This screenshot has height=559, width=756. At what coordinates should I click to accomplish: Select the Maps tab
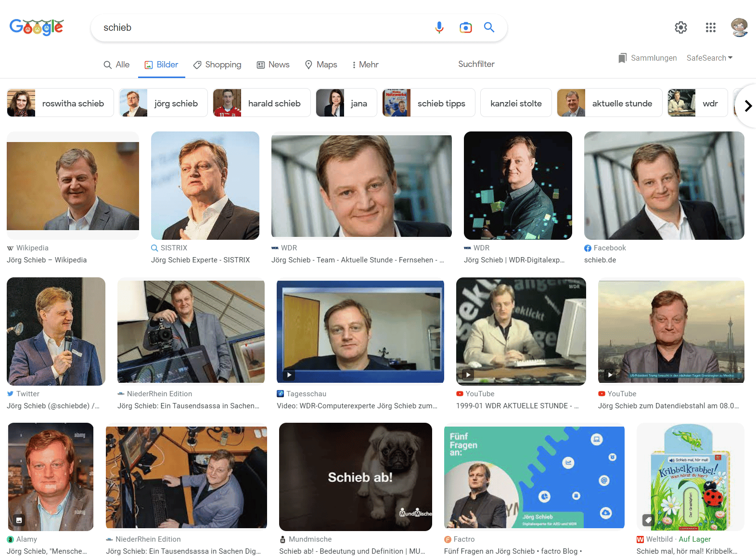pos(321,65)
